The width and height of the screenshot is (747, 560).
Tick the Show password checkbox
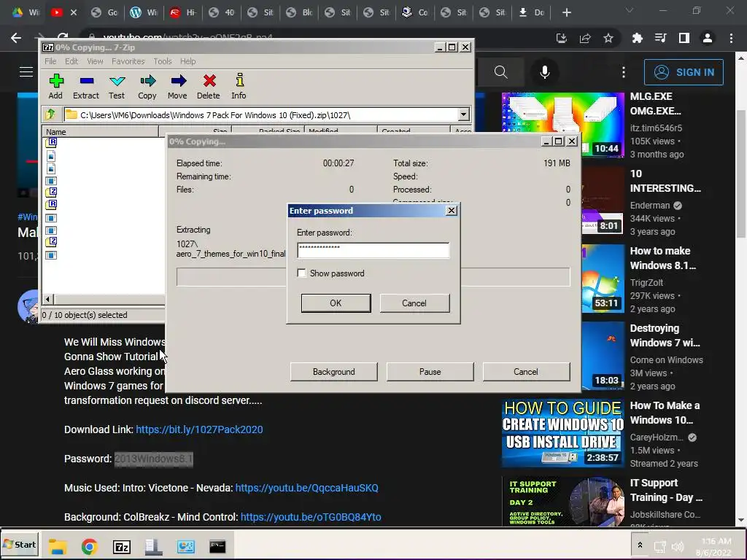301,273
